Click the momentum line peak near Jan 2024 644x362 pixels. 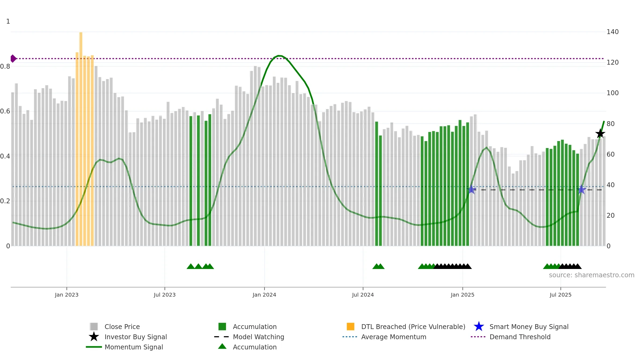tap(279, 56)
